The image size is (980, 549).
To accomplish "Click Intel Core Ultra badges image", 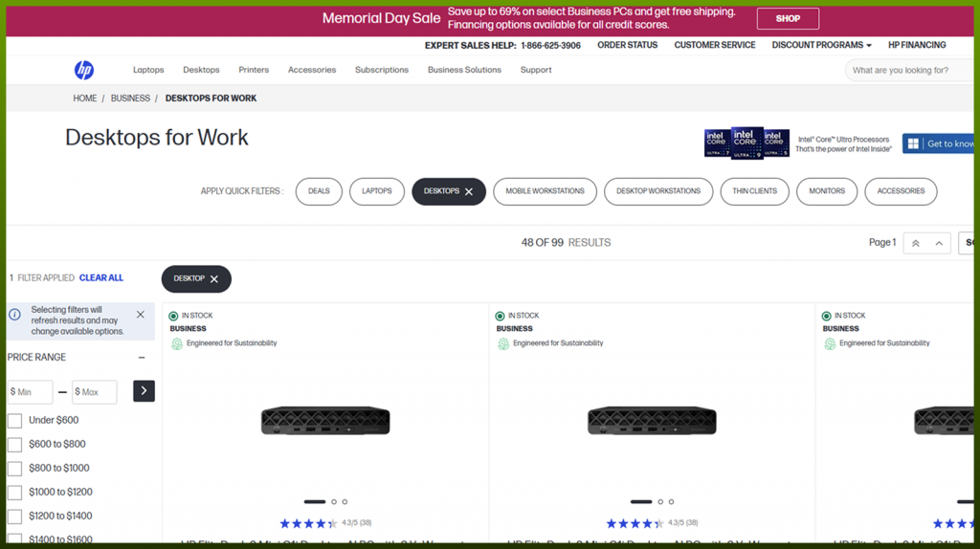I will (746, 143).
